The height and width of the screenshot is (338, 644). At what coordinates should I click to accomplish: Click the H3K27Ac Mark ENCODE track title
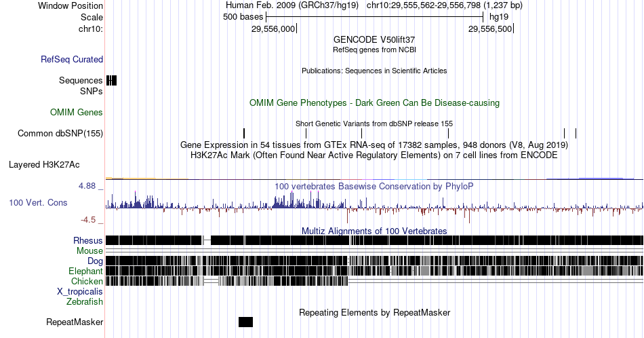point(374,155)
